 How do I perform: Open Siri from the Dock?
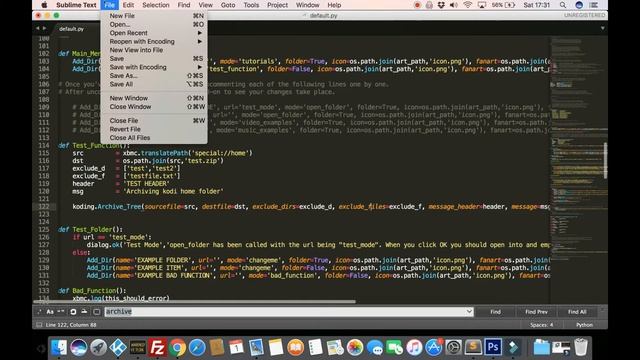tap(78, 347)
